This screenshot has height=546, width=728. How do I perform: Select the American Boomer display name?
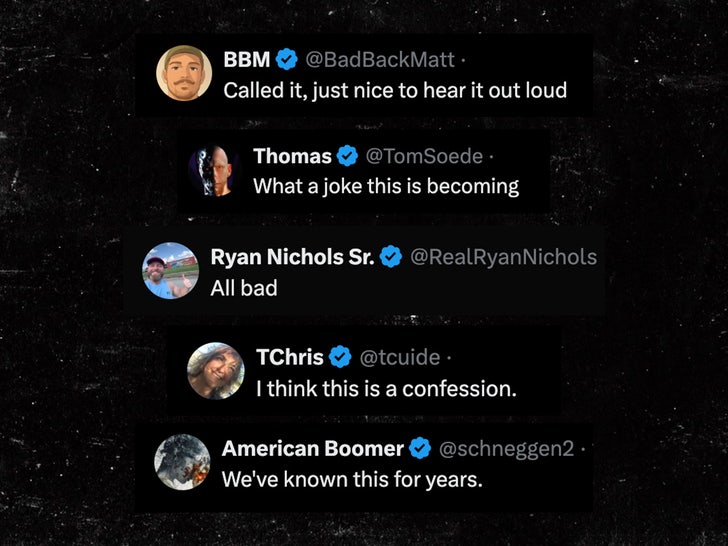tap(312, 448)
